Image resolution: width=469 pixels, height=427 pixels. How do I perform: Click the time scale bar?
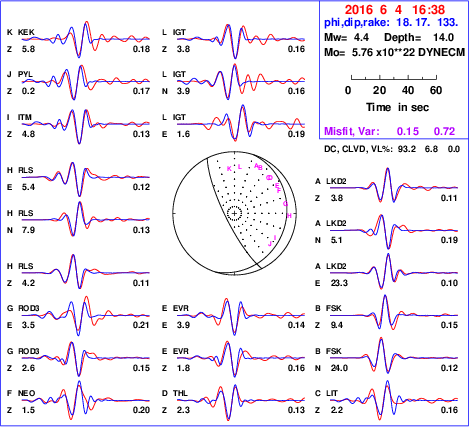[x=394, y=78]
